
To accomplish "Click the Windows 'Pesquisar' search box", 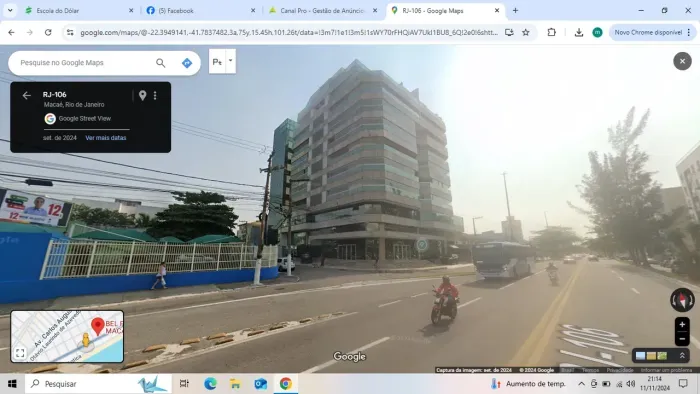I will click(98, 384).
